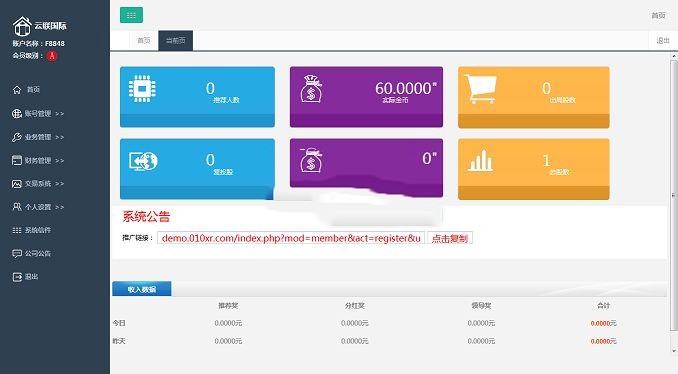The height and width of the screenshot is (374, 678).
Task: Click 今日 合计 red total value
Action: click(x=603, y=323)
